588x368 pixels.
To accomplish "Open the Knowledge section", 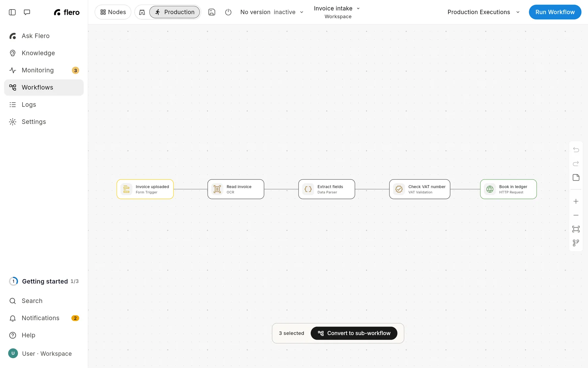I will [x=44, y=53].
